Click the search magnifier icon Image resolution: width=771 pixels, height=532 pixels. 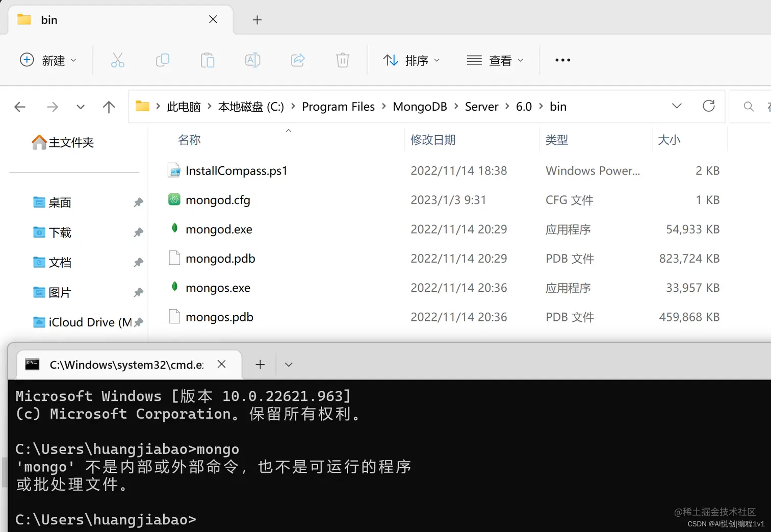click(749, 107)
